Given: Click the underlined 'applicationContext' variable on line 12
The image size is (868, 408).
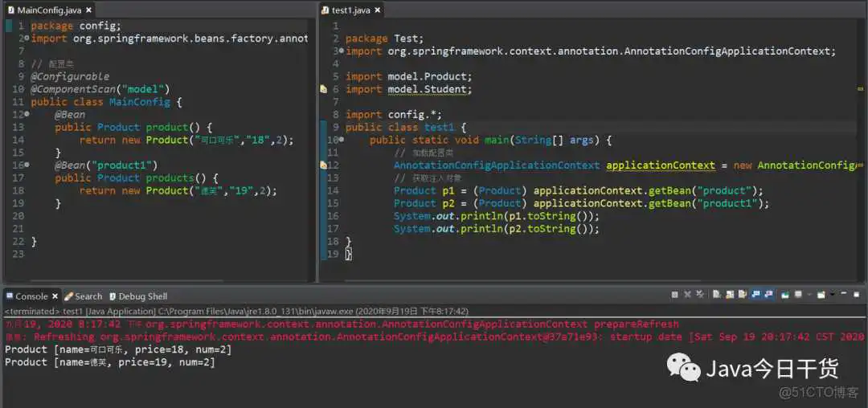Looking at the screenshot, I should (x=661, y=165).
